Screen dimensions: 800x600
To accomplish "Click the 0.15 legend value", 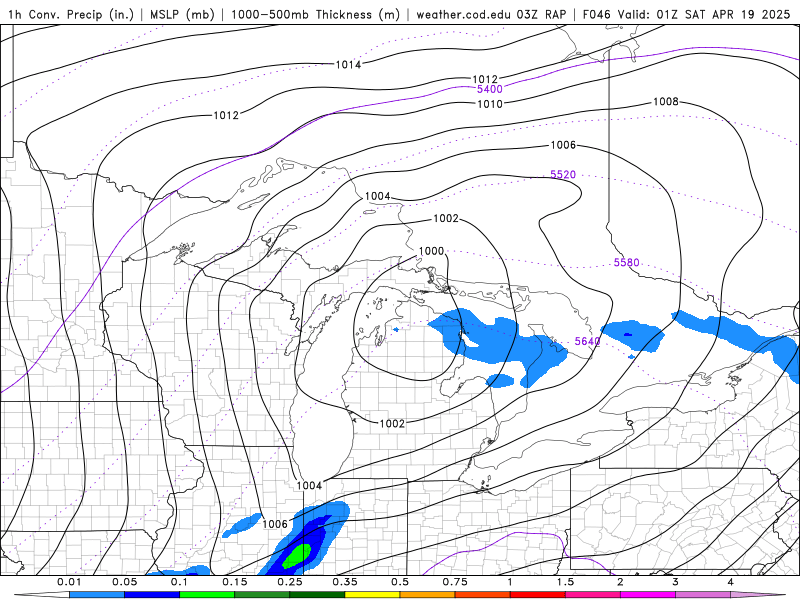I will coord(235,582).
